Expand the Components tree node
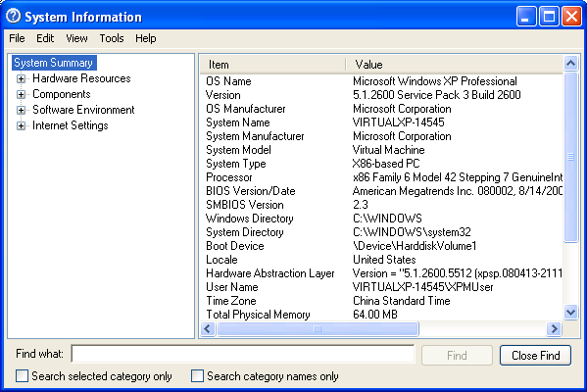 click(x=21, y=94)
